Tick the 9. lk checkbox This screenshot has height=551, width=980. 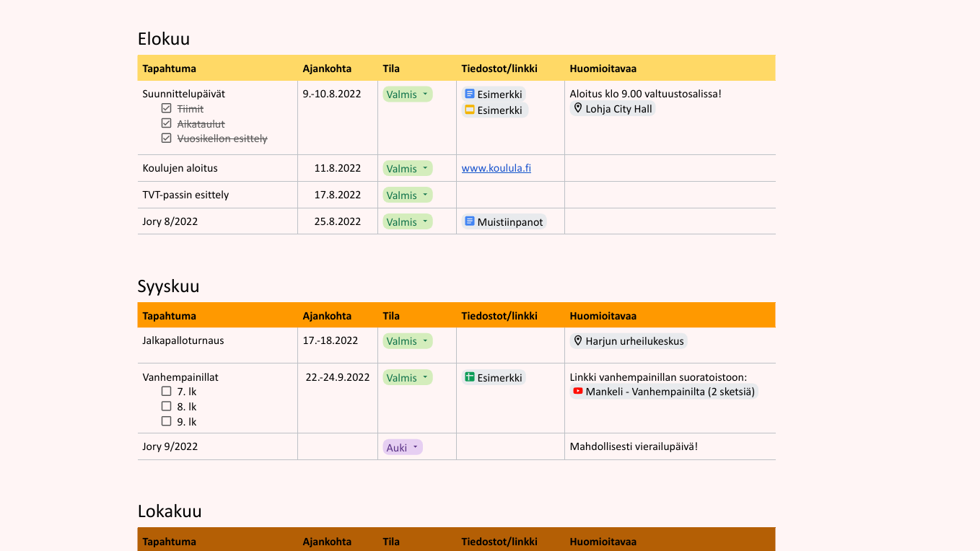(x=167, y=421)
